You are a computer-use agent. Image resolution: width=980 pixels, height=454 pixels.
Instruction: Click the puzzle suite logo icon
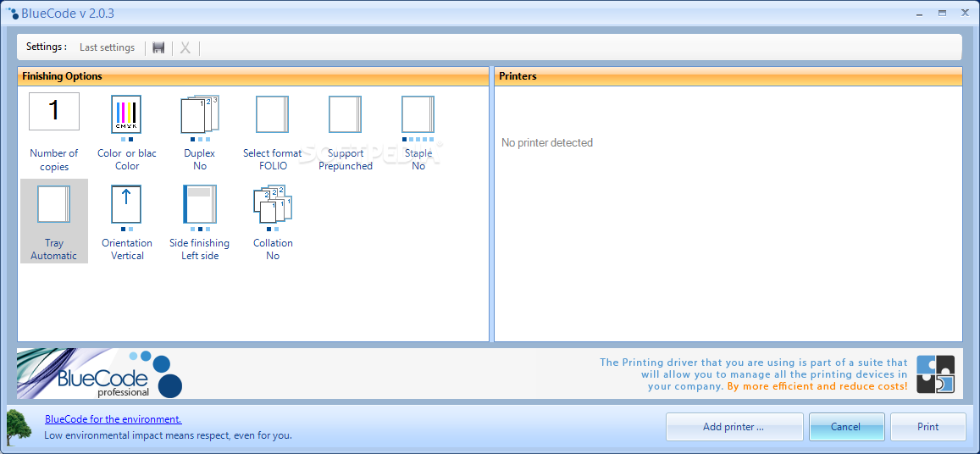pos(936,374)
